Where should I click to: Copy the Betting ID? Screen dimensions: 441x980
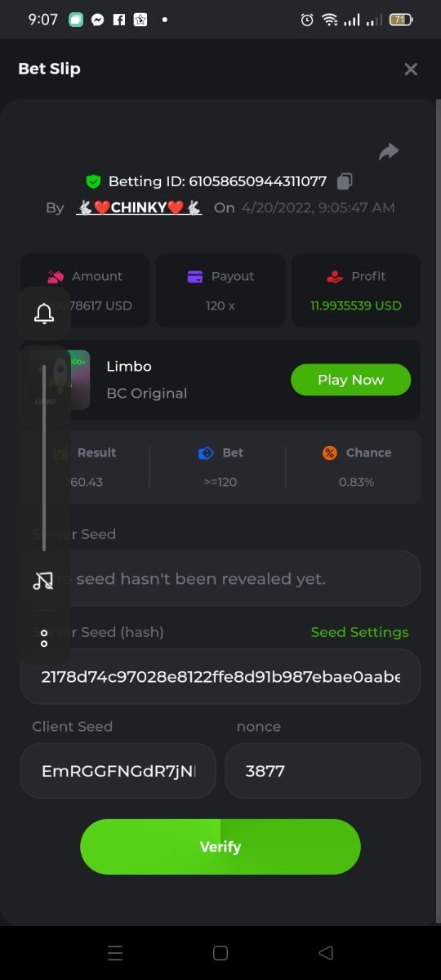pyautogui.click(x=345, y=181)
